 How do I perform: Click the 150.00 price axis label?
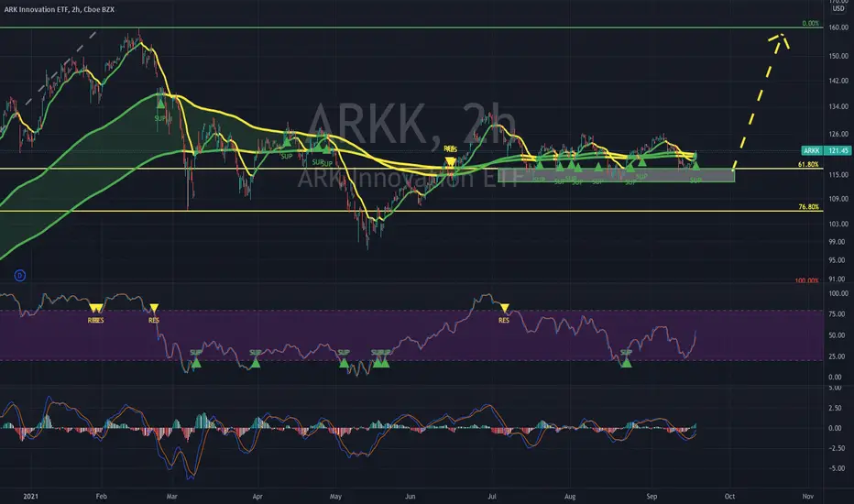coord(838,56)
